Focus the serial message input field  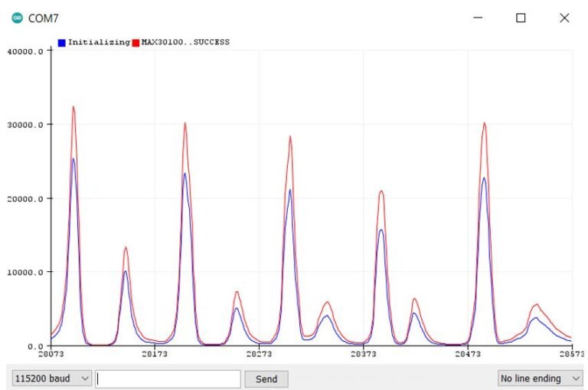pos(168,379)
